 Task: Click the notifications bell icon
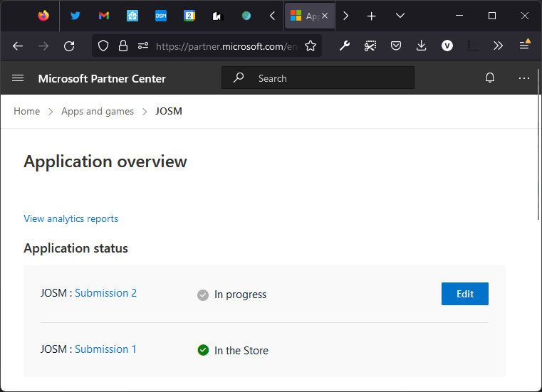point(490,78)
